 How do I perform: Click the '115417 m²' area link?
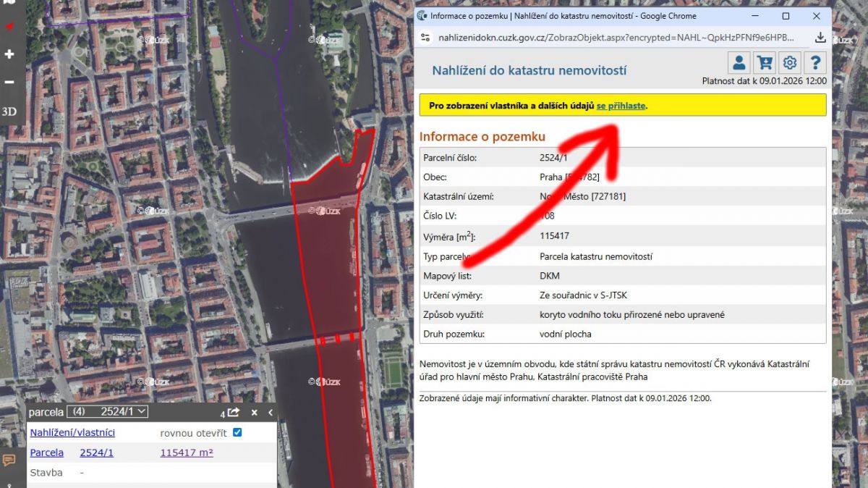tap(186, 453)
